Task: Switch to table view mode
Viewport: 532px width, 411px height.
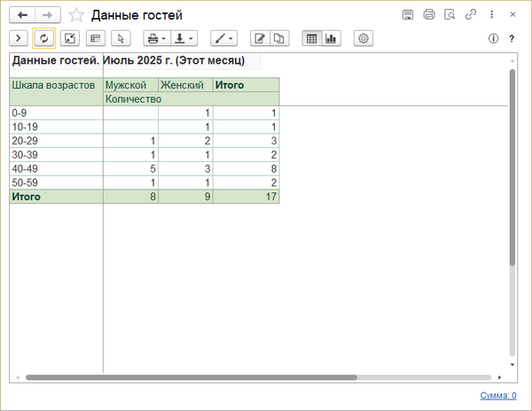Action: point(312,38)
